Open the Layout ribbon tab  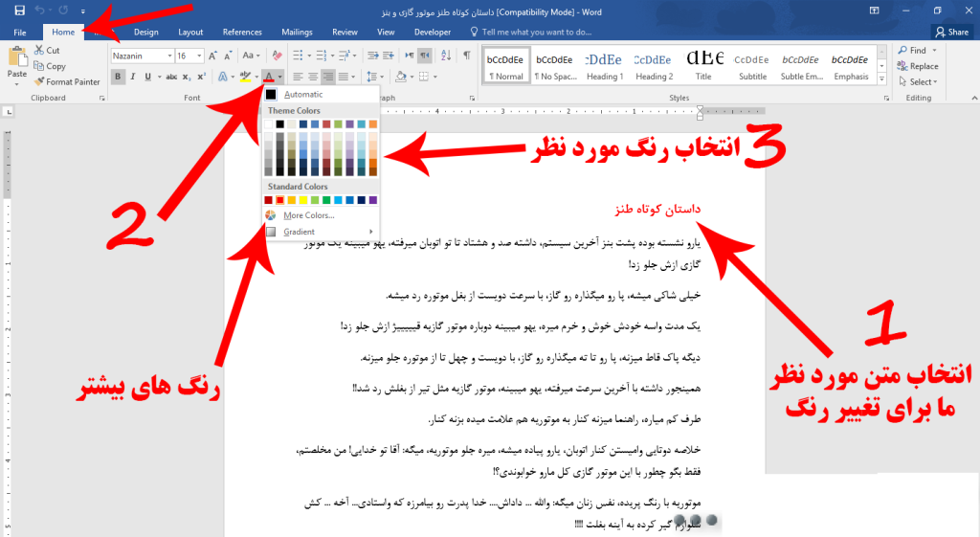click(x=190, y=32)
